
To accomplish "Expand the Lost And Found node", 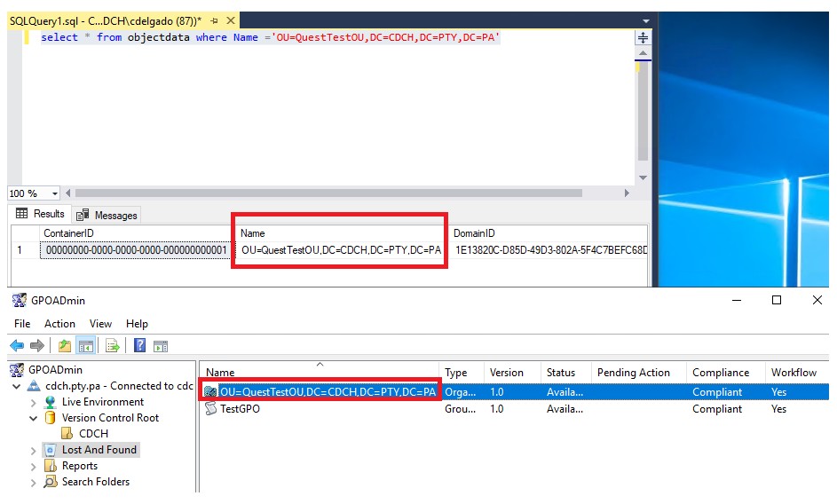I will [33, 451].
